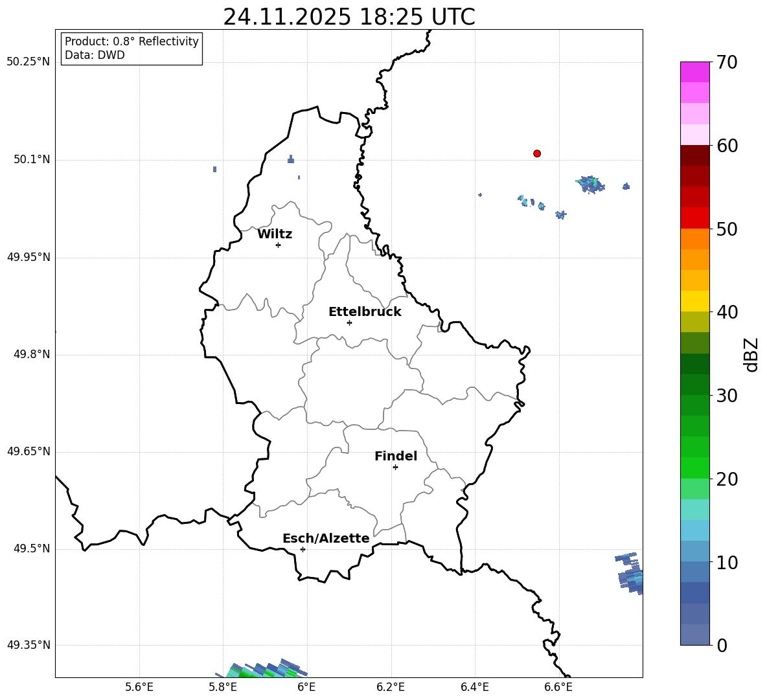Click the 5.8°E longitude label
This screenshot has height=700, width=767.
(x=223, y=687)
